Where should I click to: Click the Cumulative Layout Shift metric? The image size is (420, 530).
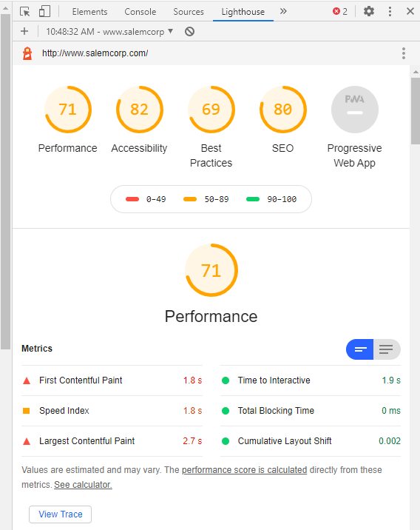click(311, 441)
